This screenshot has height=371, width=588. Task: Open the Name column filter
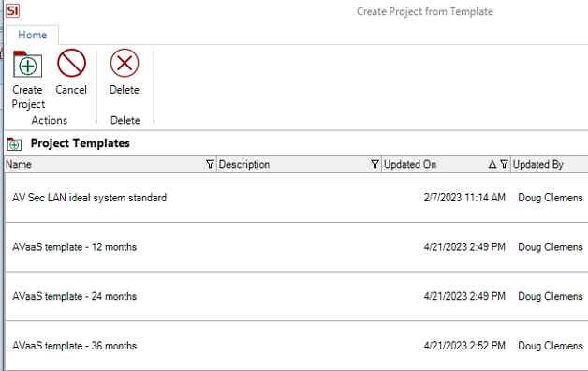(210, 164)
